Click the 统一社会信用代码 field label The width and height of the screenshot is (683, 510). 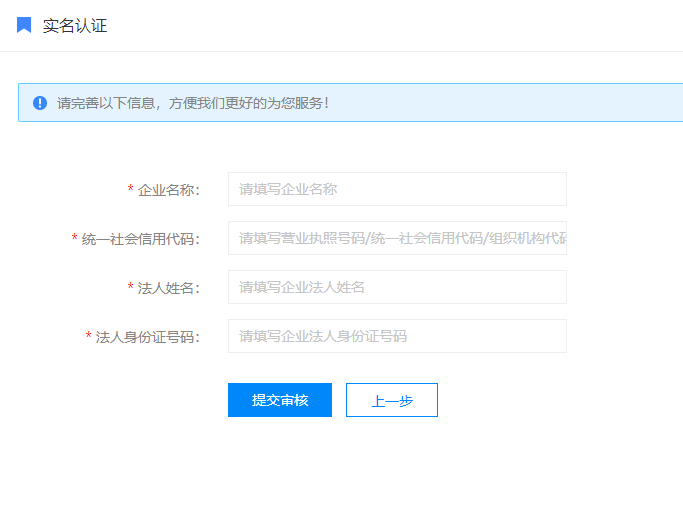[x=140, y=239]
